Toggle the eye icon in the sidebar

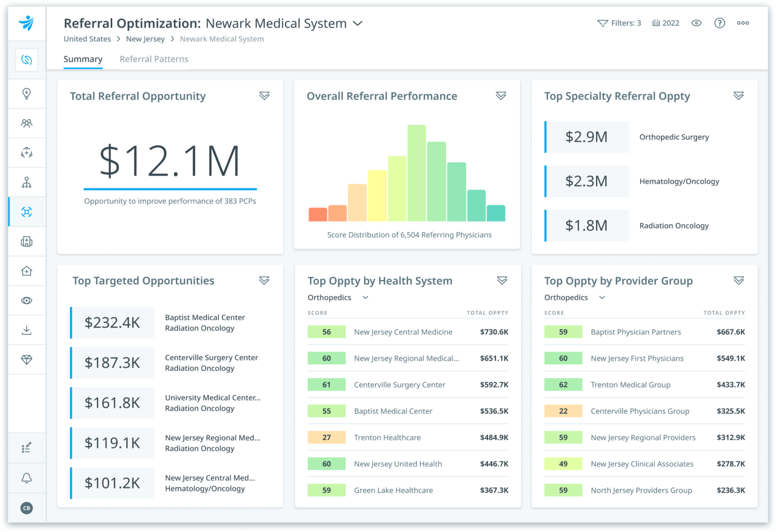click(x=27, y=300)
